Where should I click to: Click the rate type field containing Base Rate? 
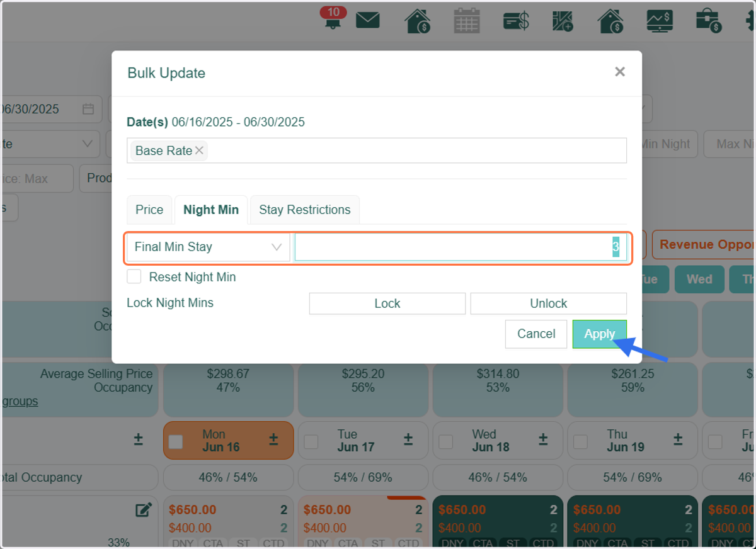click(x=377, y=150)
